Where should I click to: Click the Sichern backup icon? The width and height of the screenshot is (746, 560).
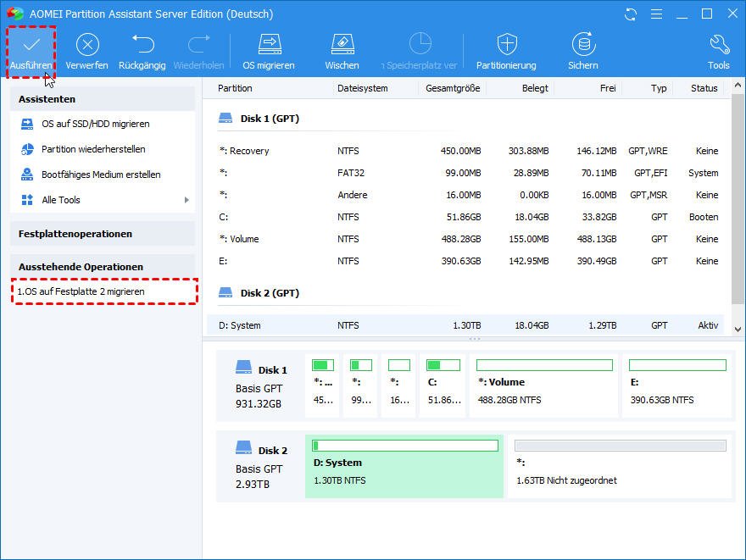582,45
